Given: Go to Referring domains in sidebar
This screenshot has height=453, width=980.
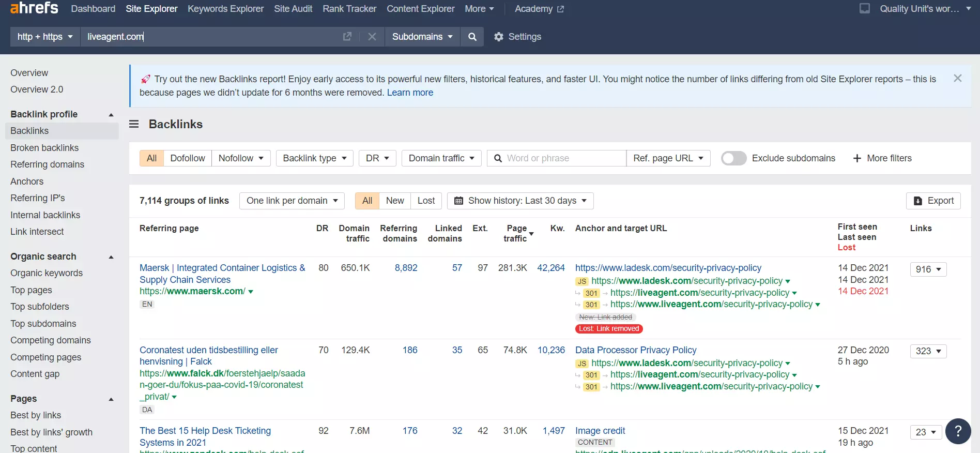Looking at the screenshot, I should (47, 164).
